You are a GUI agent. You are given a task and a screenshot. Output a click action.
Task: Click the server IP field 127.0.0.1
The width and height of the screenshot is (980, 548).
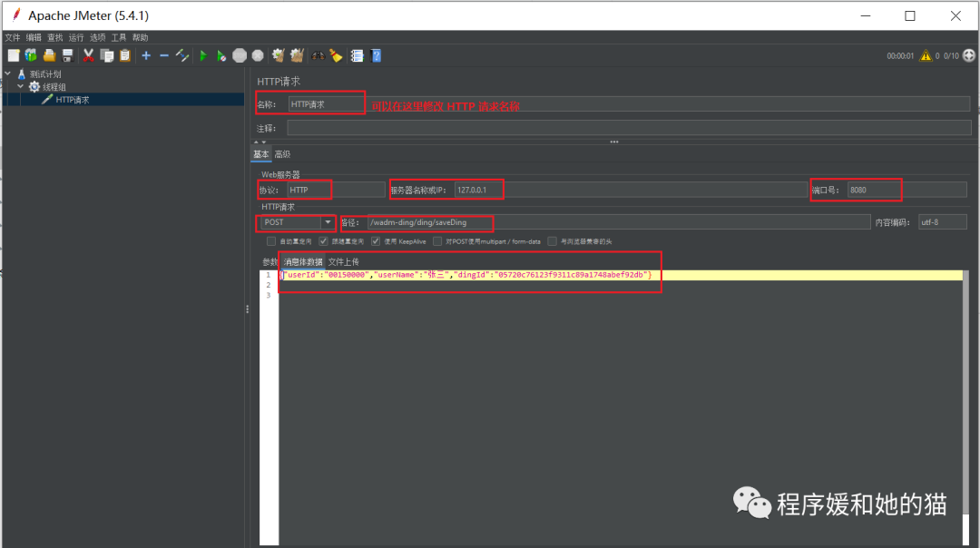click(x=631, y=190)
